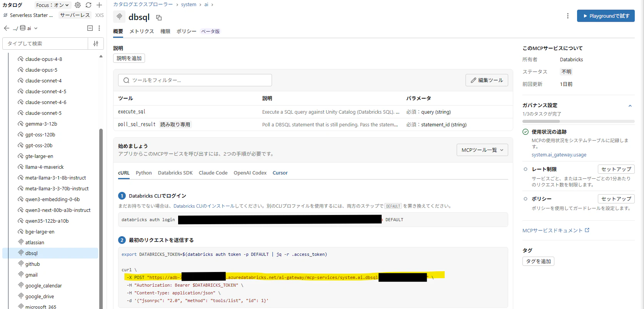Select llama-4-maverick in the catalog tree
This screenshot has width=644, height=309.
click(45, 167)
